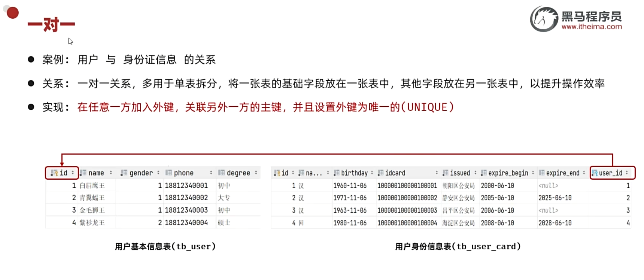This screenshot has width=644, height=280.
Task: Select the degree cell 硕士
Action: pos(224,223)
